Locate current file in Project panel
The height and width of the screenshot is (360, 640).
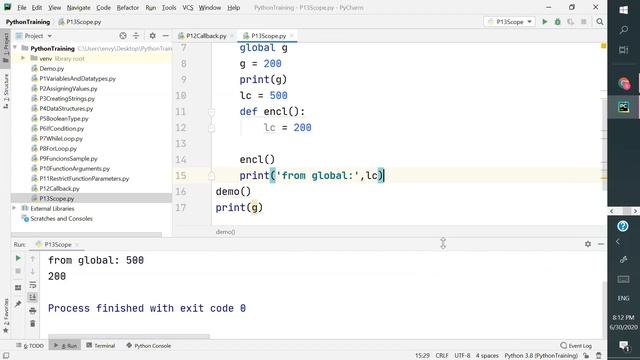[123, 36]
